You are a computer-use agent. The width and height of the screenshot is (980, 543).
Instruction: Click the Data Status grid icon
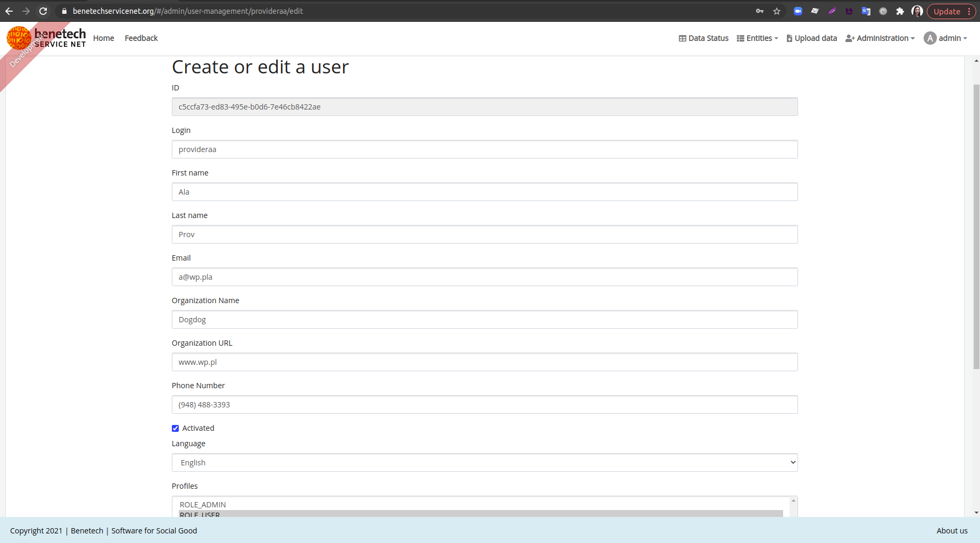pos(683,38)
